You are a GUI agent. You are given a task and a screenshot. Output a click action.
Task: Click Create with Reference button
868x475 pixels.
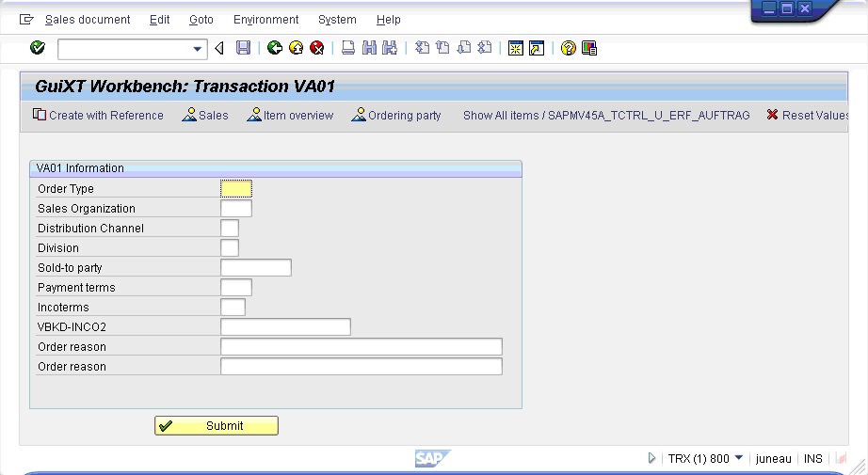(98, 115)
